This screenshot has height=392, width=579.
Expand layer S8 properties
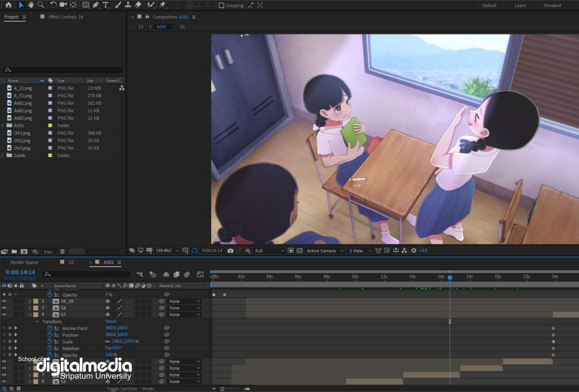(29, 308)
